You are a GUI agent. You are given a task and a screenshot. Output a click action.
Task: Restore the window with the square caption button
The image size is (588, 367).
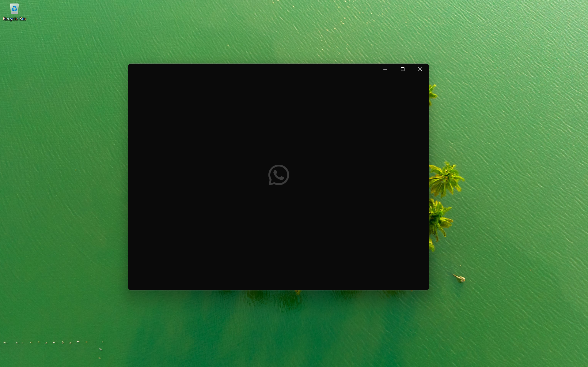pos(402,69)
